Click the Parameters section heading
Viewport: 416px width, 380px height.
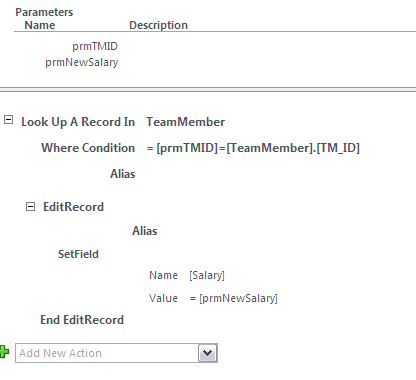tap(44, 12)
